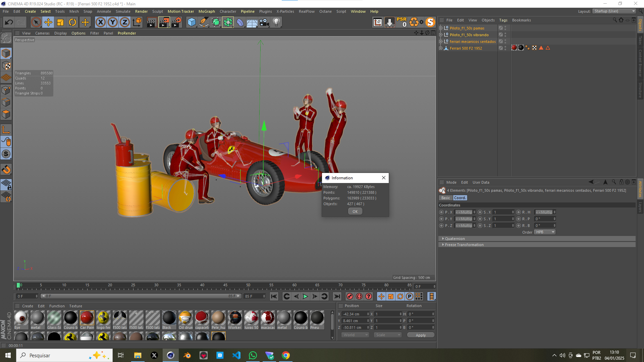Toggle visibility dots for Ferrari 500 F2 1952
The height and width of the screenshot is (362, 644).
coord(506,48)
